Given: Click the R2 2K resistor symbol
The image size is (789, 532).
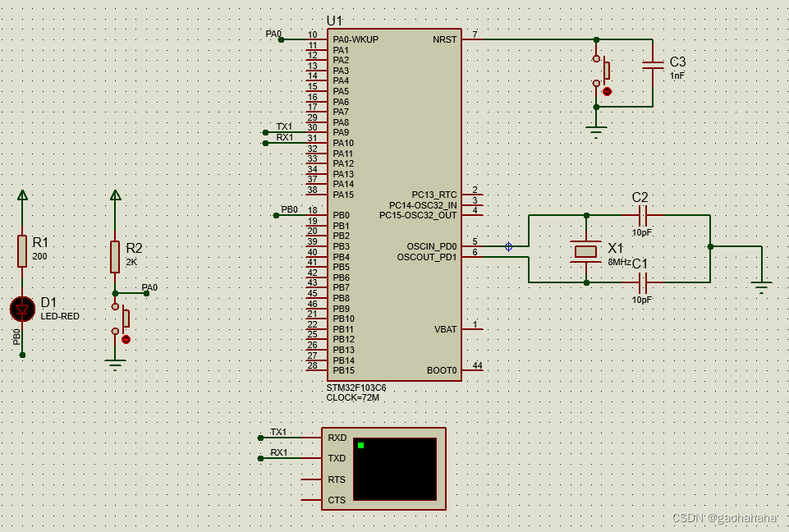Looking at the screenshot, I should tap(114, 256).
